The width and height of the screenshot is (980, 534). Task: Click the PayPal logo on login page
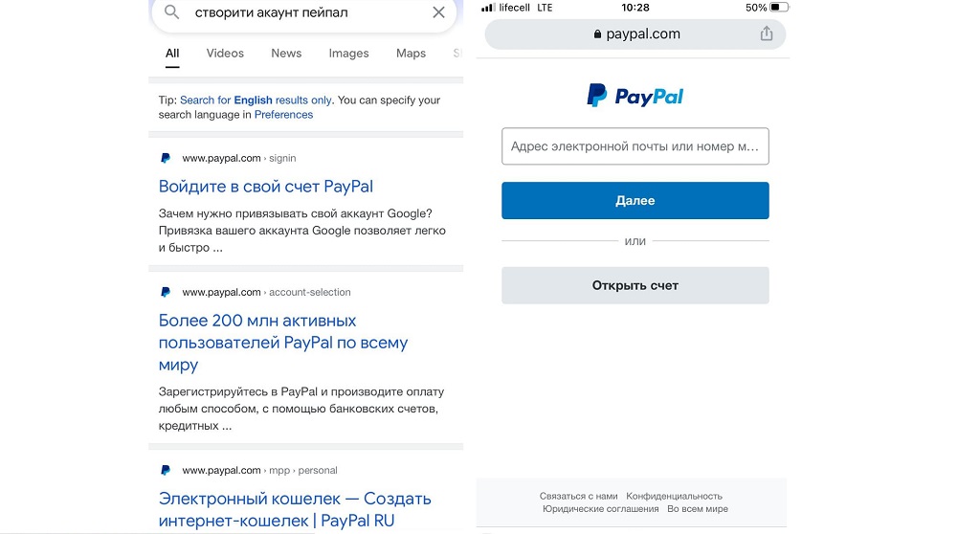click(x=635, y=96)
